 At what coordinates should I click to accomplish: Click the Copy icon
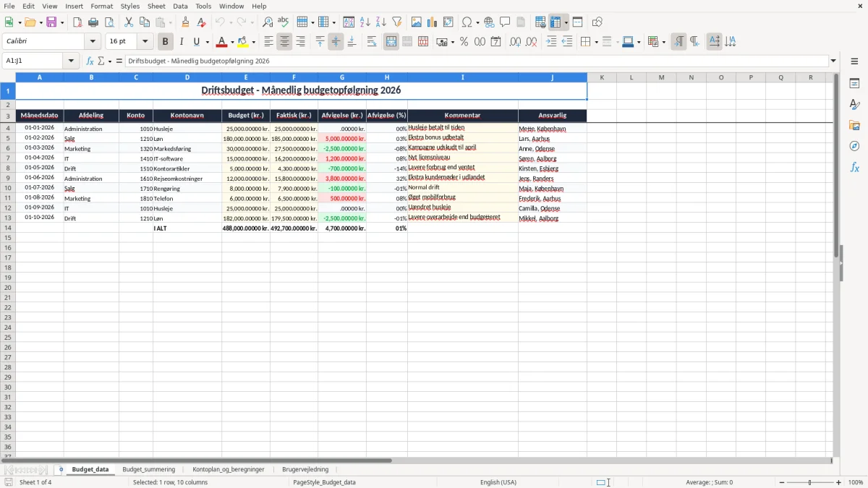coord(145,22)
